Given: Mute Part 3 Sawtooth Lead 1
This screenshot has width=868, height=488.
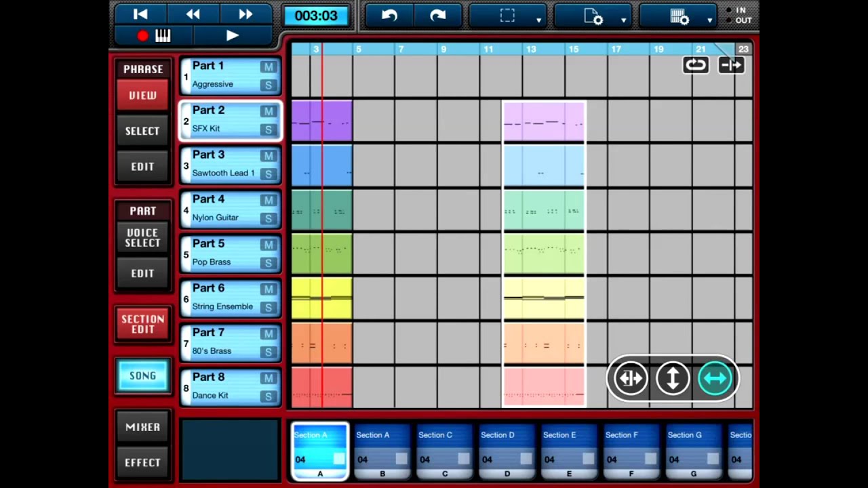Looking at the screenshot, I should (269, 156).
